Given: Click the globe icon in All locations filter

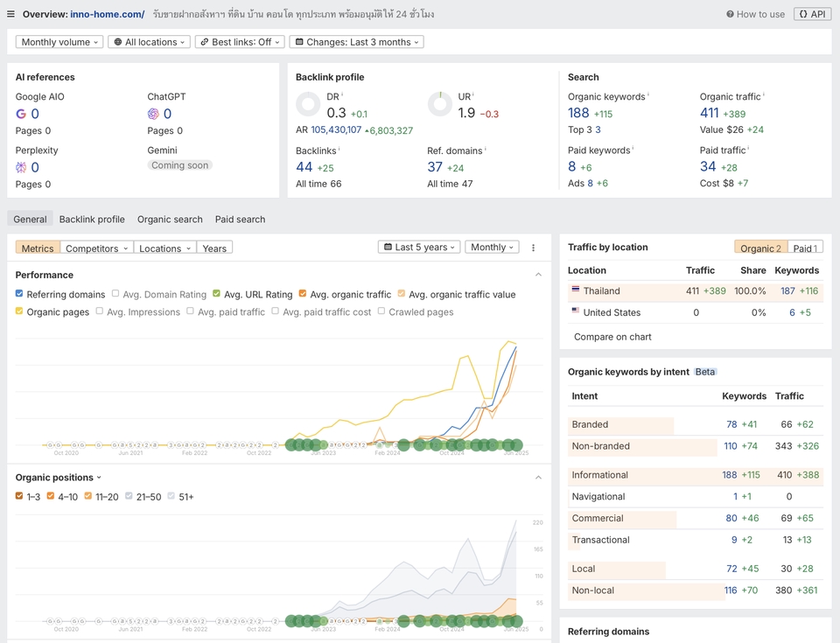Looking at the screenshot, I should tap(120, 41).
